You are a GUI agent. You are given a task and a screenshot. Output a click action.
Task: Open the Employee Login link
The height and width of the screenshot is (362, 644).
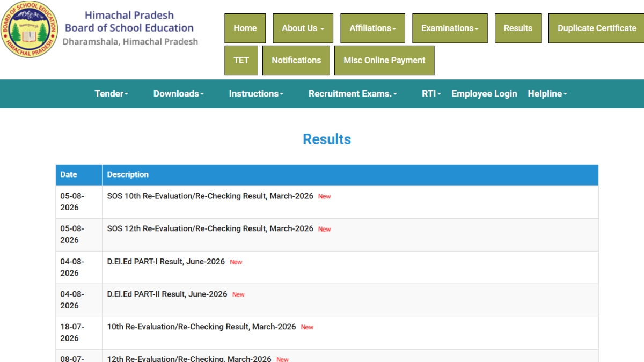(x=485, y=94)
